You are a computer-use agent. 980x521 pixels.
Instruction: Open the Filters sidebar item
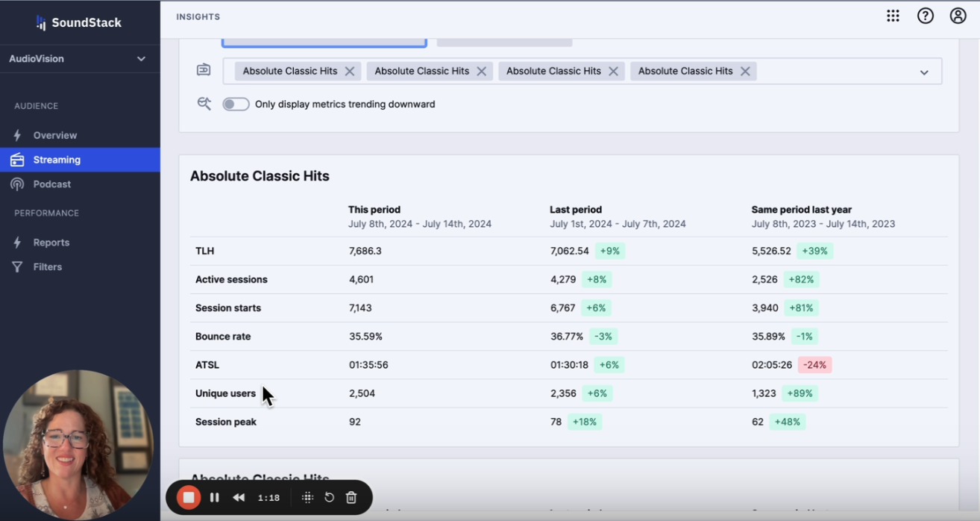tap(47, 266)
